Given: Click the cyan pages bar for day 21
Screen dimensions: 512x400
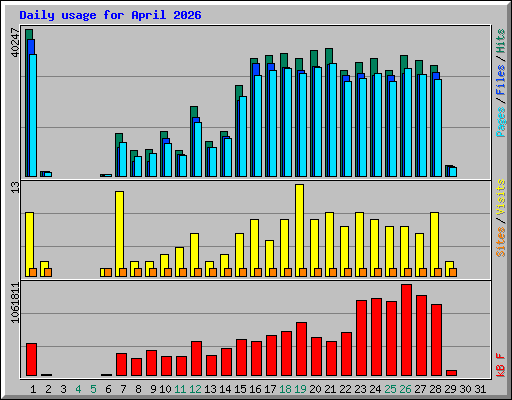Looking at the screenshot, I should pos(333,120).
